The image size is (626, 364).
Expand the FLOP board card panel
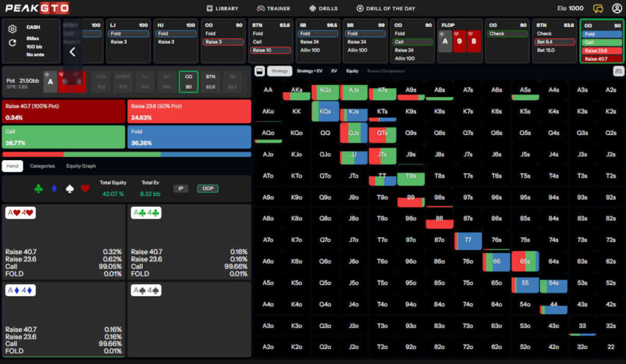coord(460,41)
